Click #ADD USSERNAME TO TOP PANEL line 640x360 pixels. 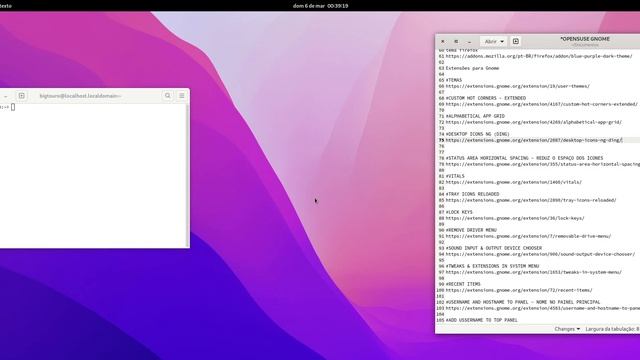coord(482,320)
